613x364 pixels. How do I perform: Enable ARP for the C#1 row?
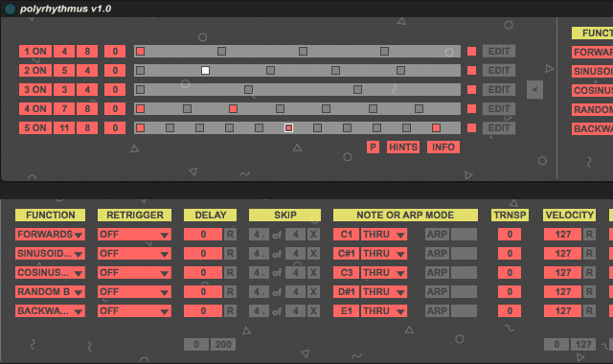coord(437,253)
